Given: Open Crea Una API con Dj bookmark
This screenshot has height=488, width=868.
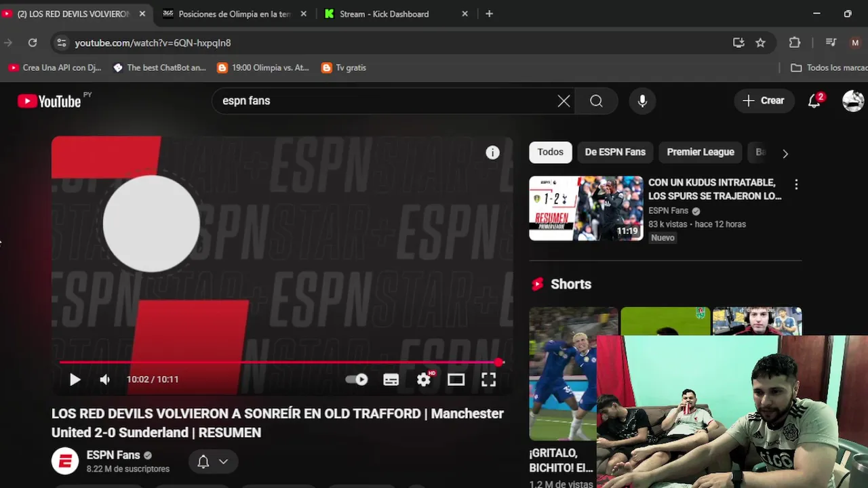Looking at the screenshot, I should pyautogui.click(x=54, y=68).
